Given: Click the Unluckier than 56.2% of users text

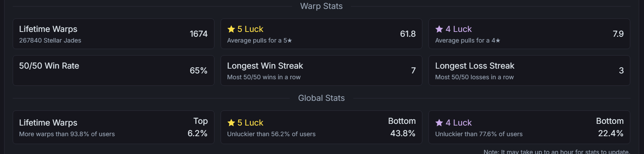Looking at the screenshot, I should (x=271, y=134).
